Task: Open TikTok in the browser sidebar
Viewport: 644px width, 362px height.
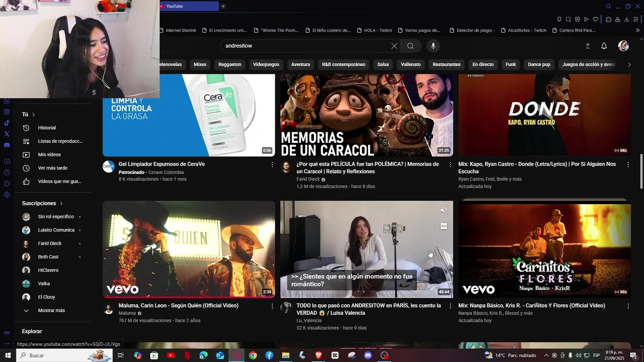Action: [7, 123]
